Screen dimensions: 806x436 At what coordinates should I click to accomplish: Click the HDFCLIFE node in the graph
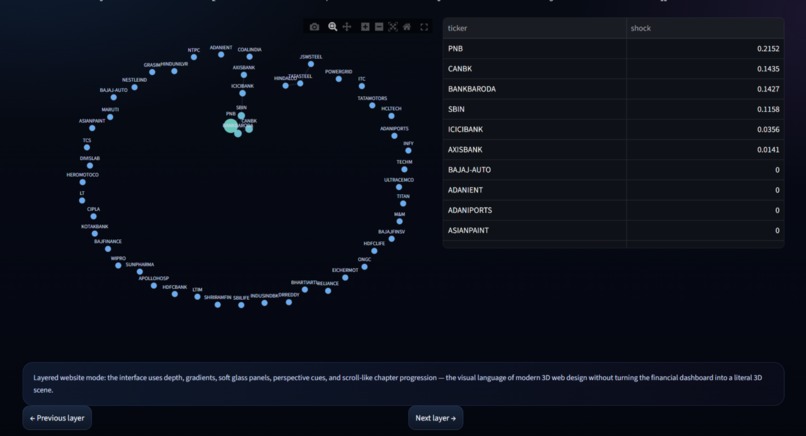tap(374, 251)
